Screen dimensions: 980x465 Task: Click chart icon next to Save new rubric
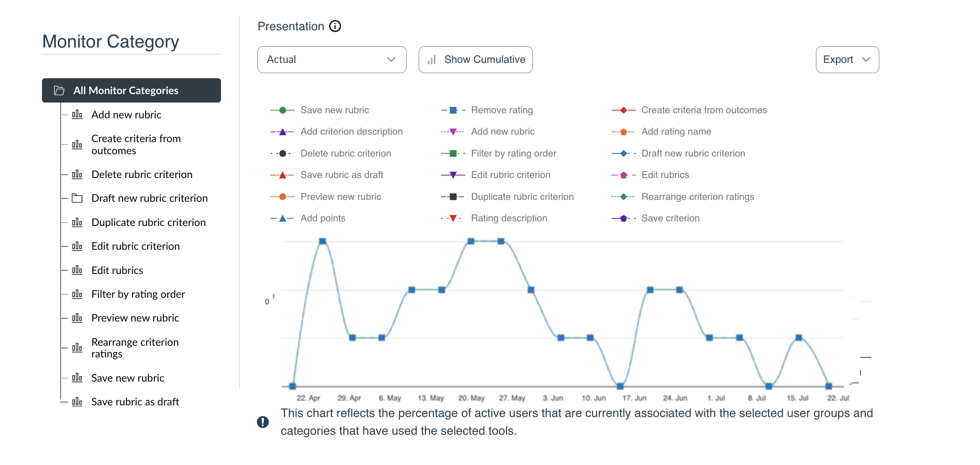pyautogui.click(x=77, y=378)
